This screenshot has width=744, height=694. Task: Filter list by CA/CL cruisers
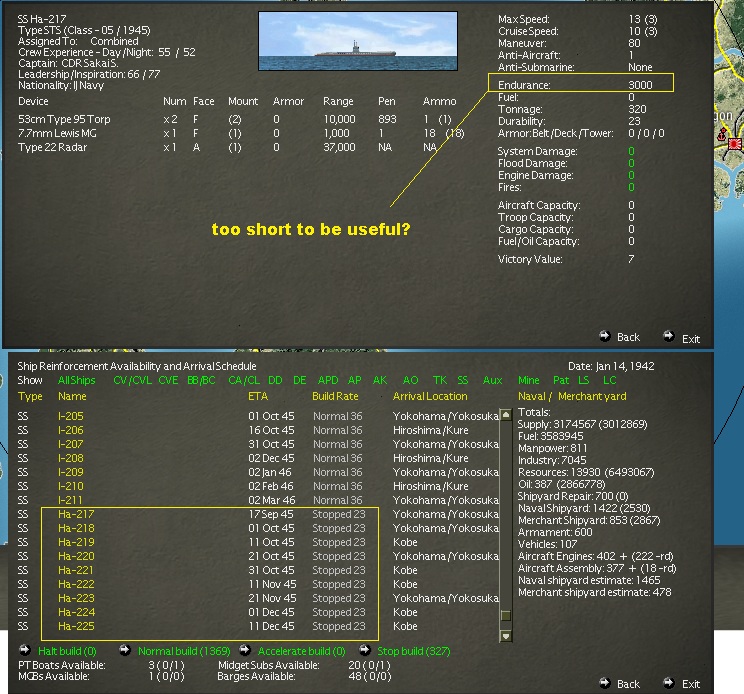point(244,380)
